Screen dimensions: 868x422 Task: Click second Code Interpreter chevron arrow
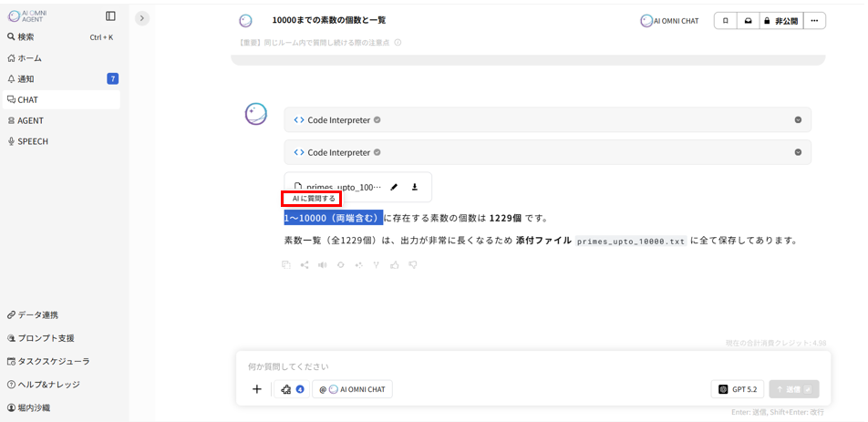coord(798,152)
